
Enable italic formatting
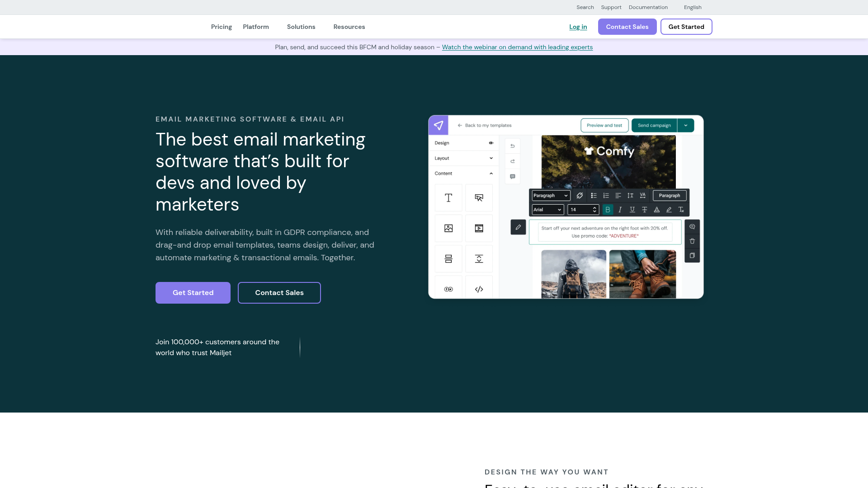pyautogui.click(x=620, y=209)
